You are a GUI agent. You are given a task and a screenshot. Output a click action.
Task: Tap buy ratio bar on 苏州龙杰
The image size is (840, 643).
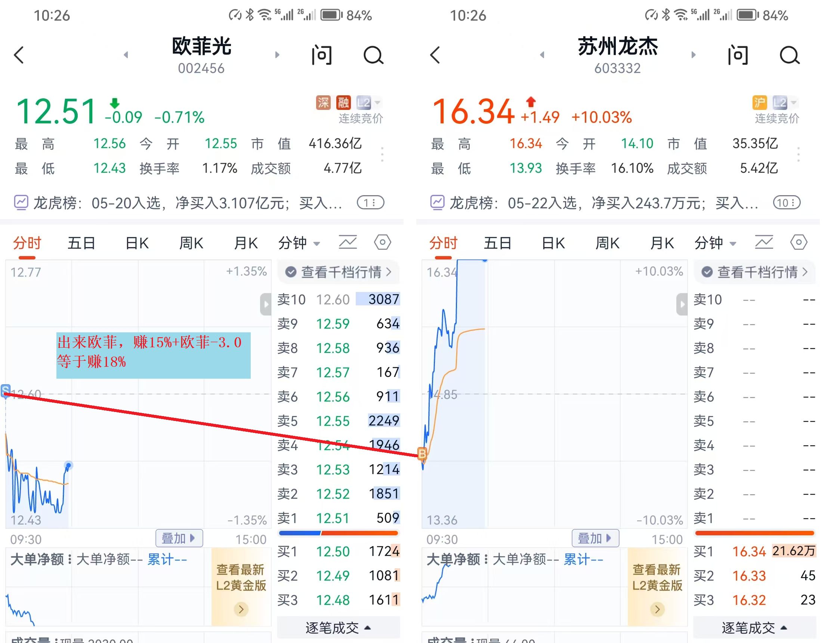click(755, 533)
